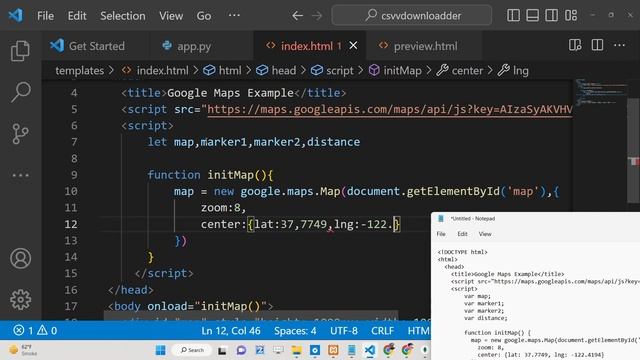Click the 'initMap' function name on line 9
Image resolution: width=640 pixels, height=360 pixels.
tap(231, 175)
